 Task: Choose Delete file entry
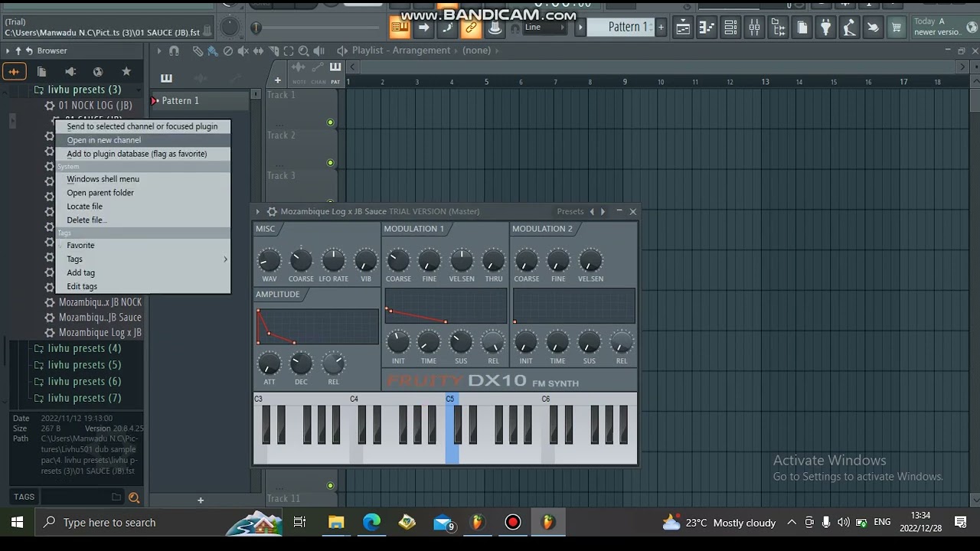142,220
